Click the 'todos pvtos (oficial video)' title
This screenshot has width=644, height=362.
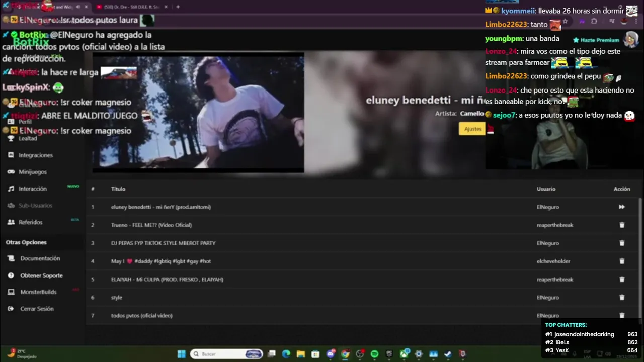pos(142,315)
